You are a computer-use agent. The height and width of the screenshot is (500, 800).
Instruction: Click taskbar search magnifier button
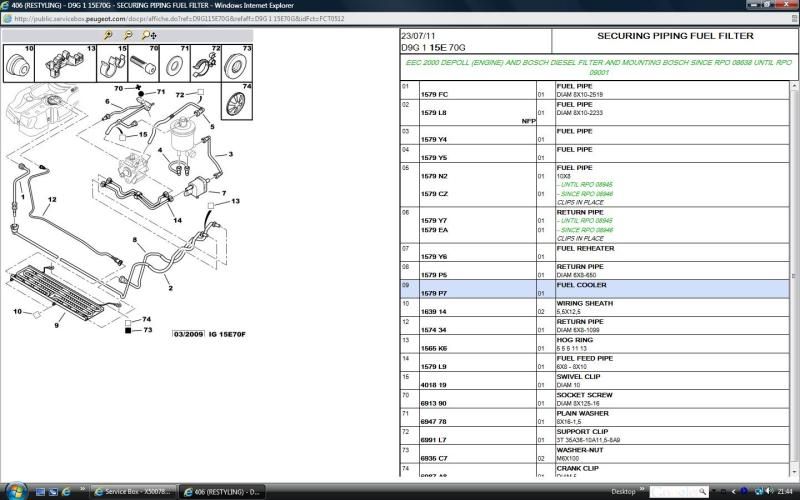click(703, 492)
